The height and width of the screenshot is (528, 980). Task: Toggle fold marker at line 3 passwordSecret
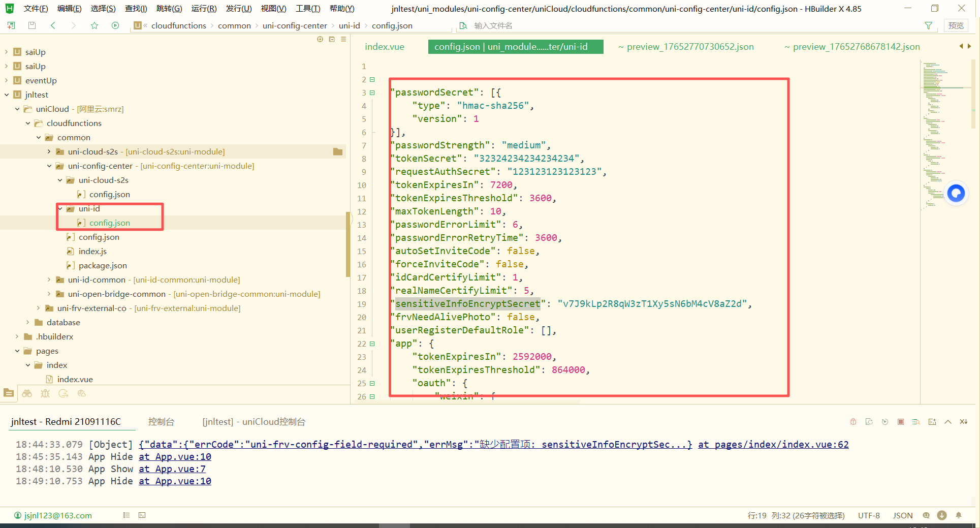372,92
